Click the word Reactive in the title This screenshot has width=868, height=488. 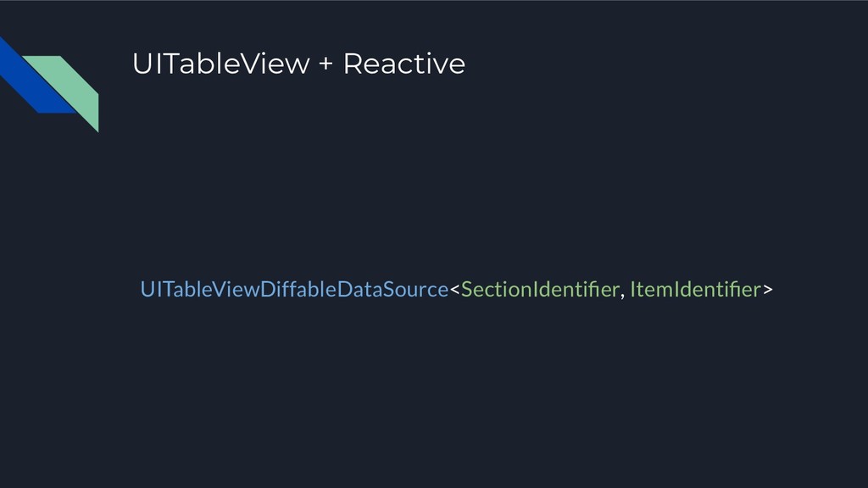click(404, 64)
